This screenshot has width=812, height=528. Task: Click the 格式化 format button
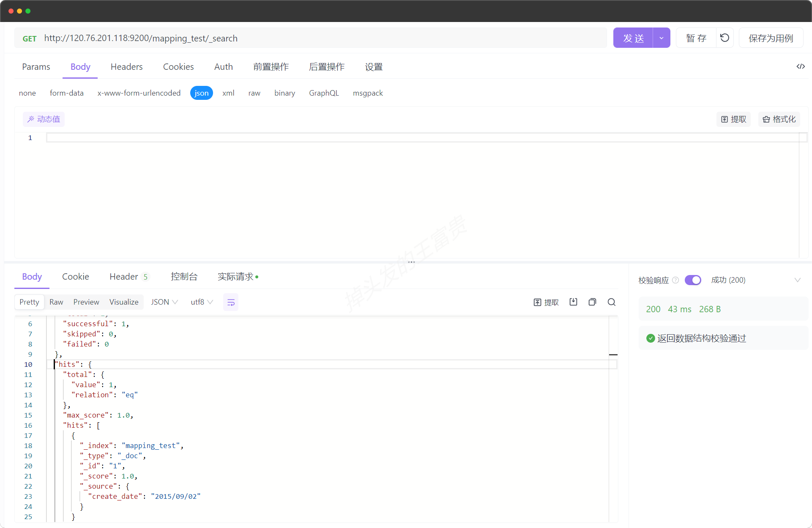[779, 119]
